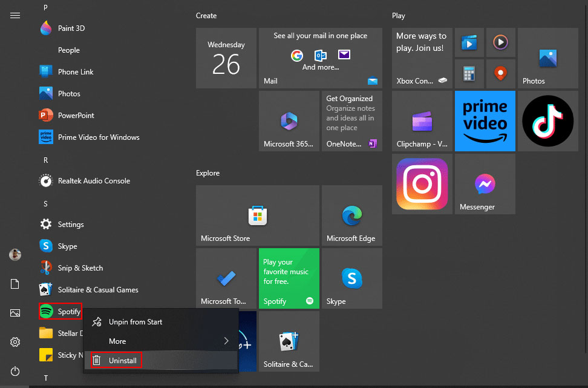The image size is (588, 388).
Task: Open the Solitaire & Casual Games tile
Action: [x=289, y=341]
